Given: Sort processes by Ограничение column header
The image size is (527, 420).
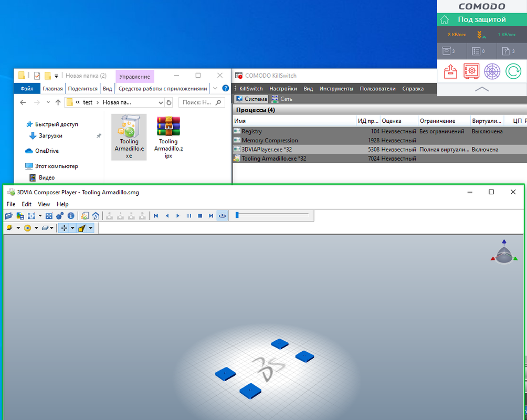Looking at the screenshot, I should click(x=444, y=121).
